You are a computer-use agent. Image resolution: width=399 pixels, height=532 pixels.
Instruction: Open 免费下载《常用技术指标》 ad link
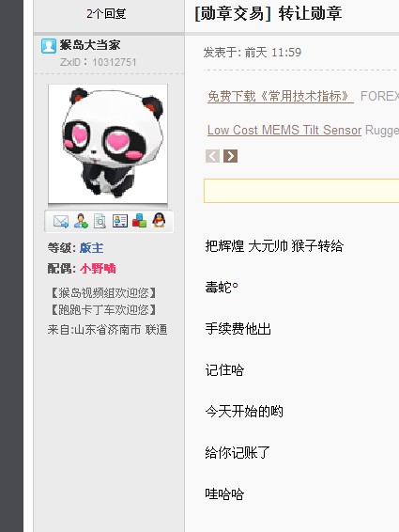tap(281, 97)
